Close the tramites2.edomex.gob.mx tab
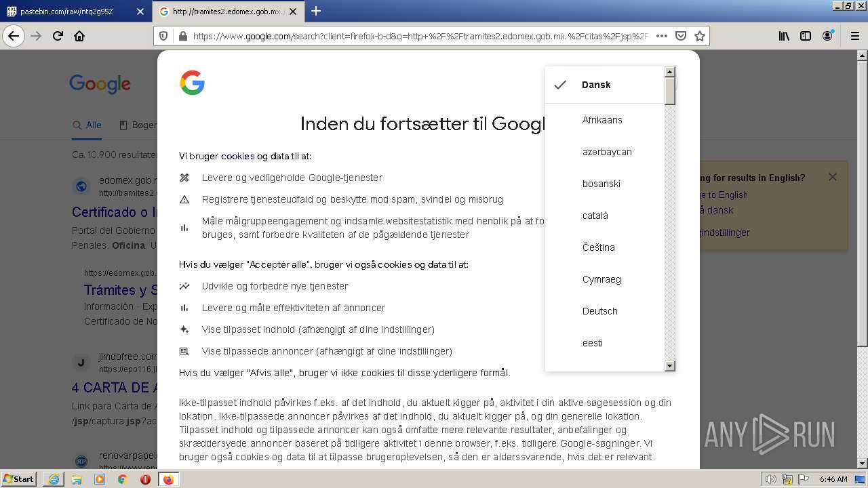 click(x=293, y=12)
